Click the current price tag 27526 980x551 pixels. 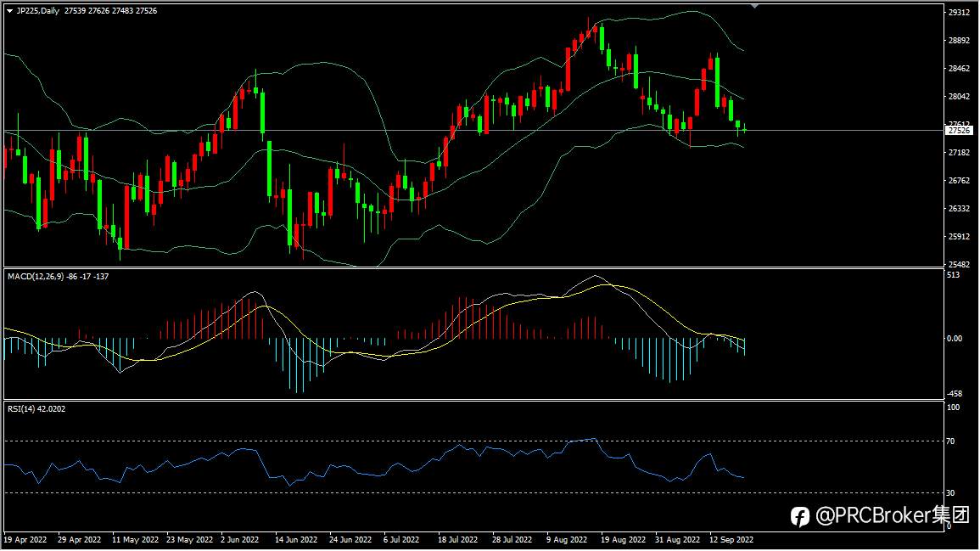point(959,131)
